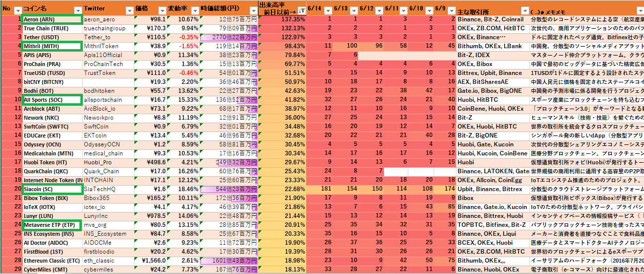Screen dimensions: 644x274
Task: Expand the コイン名 column filter dropdown
Action: click(77, 10)
